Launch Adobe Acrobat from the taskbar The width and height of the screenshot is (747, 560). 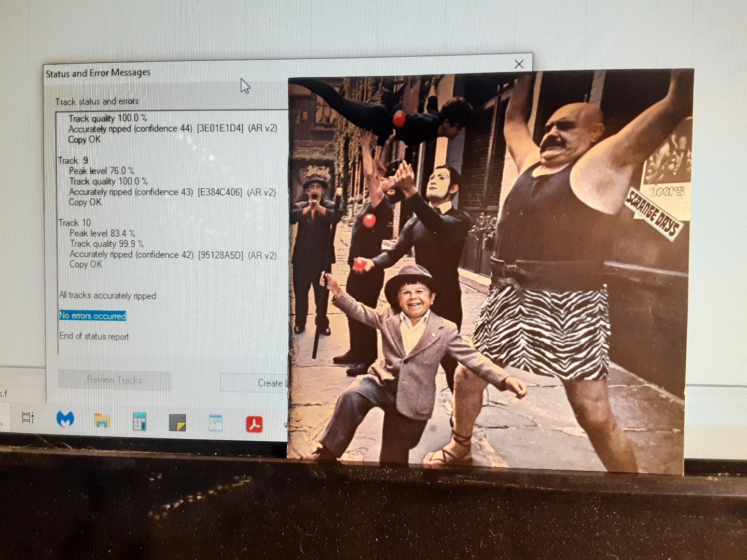(254, 424)
